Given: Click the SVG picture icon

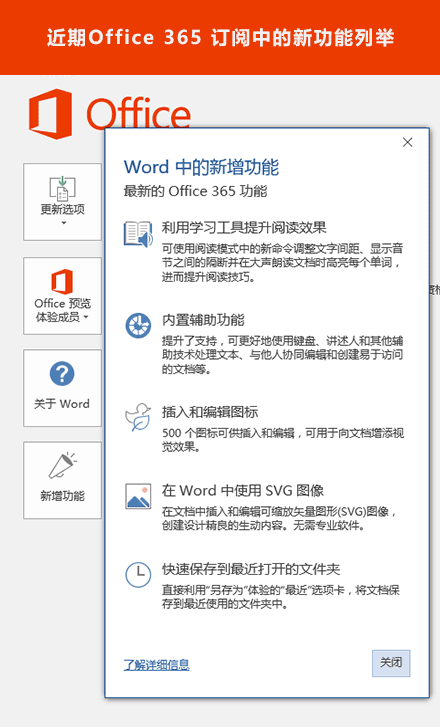Looking at the screenshot, I should [138, 496].
